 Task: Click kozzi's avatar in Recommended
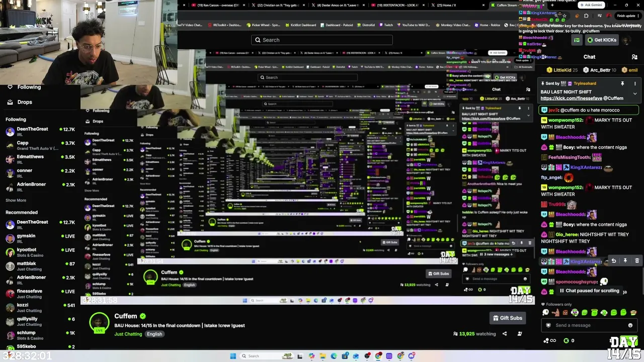pyautogui.click(x=10, y=308)
